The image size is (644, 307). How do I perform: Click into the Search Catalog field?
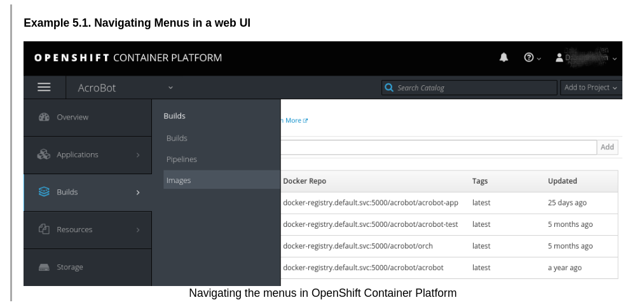pos(469,88)
